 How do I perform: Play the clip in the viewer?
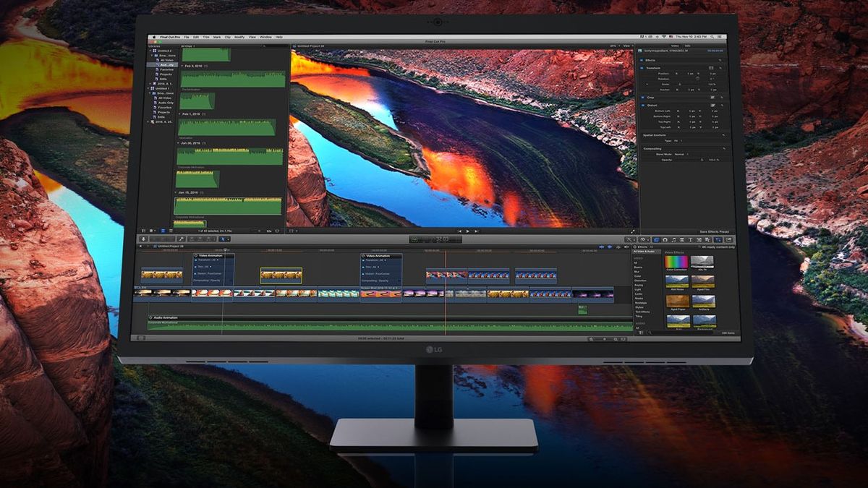coord(467,231)
